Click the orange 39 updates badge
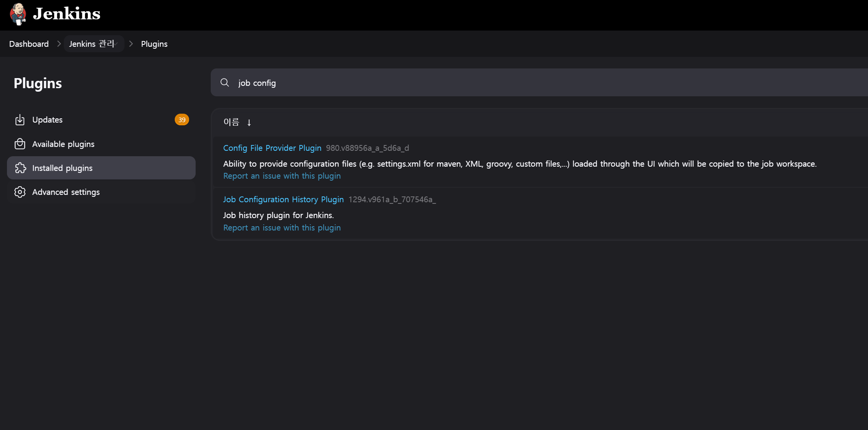This screenshot has width=868, height=430. (182, 120)
